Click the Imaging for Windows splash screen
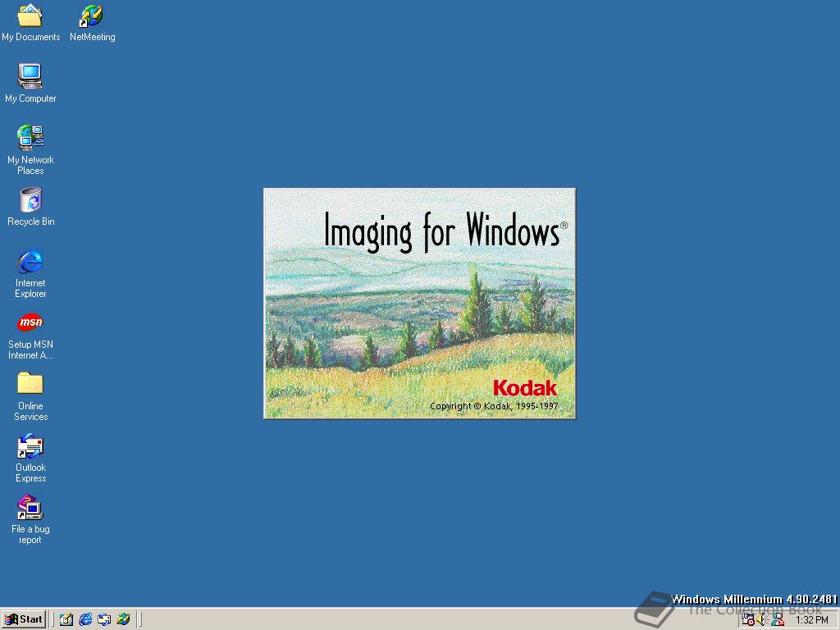This screenshot has height=630, width=840. (419, 303)
